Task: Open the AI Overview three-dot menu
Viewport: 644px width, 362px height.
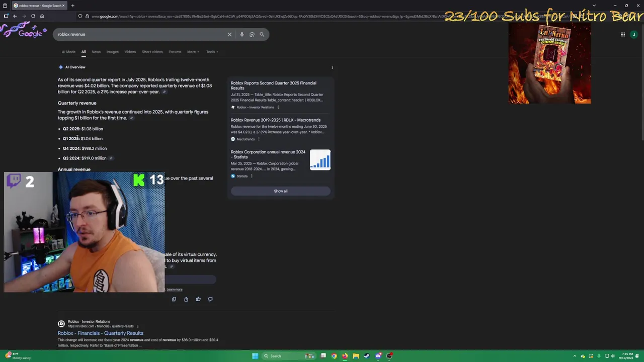Action: (332, 67)
